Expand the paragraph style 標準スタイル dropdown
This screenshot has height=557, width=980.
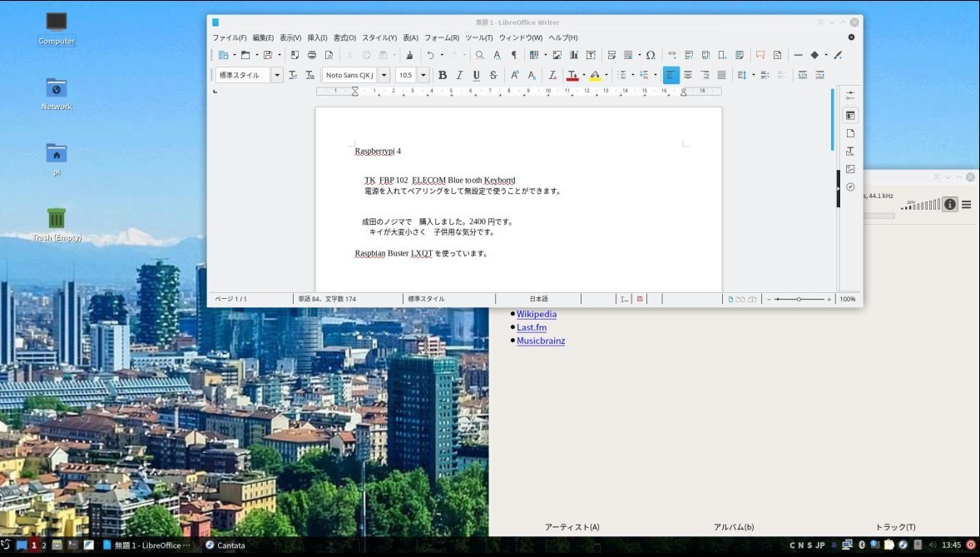tap(277, 75)
